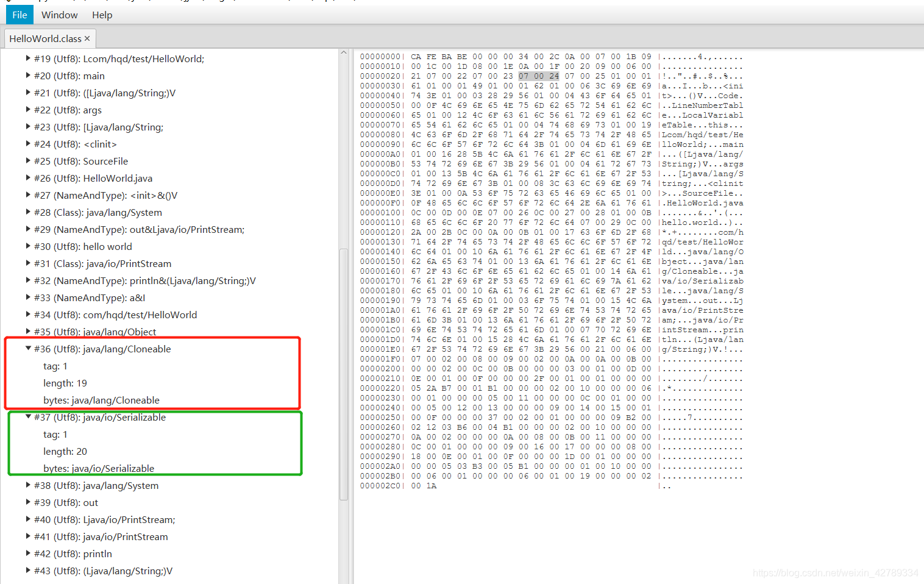The height and width of the screenshot is (584, 924).
Task: Expand constant #19 Lcom/hqd/test/HelloWorld;
Action: point(28,59)
